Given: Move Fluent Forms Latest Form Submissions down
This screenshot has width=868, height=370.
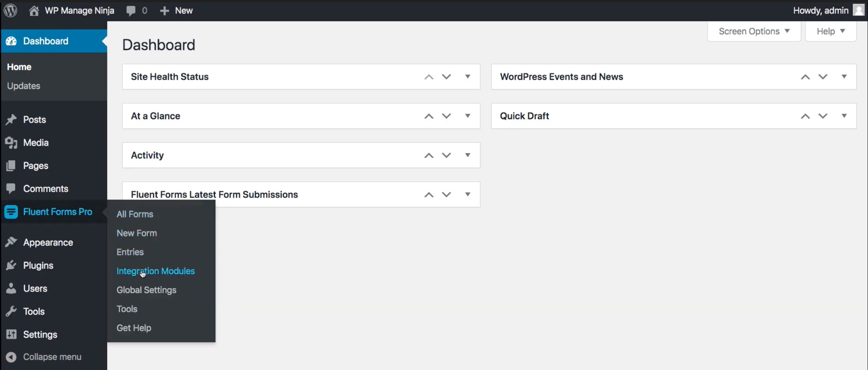Looking at the screenshot, I should [446, 195].
